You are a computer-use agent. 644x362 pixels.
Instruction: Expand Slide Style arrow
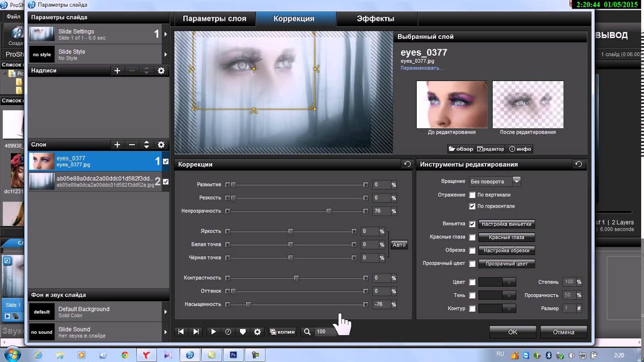pos(166,54)
